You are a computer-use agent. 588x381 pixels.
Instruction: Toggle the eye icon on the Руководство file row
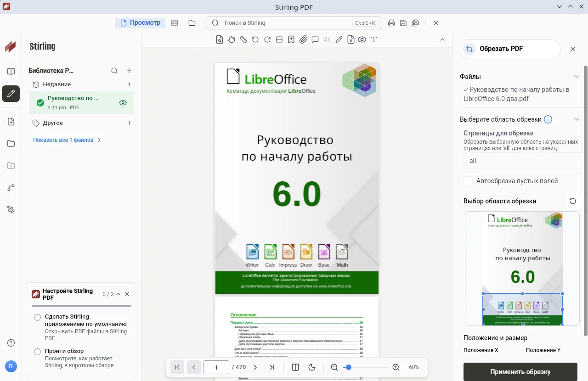pos(123,103)
